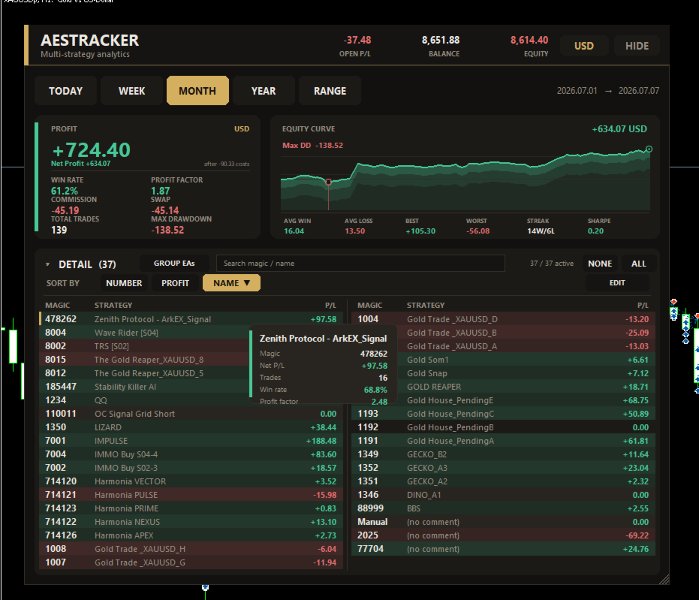Select the Harmonia PULSE row
Image resolution: width=699 pixels, height=600 pixels.
(191, 495)
